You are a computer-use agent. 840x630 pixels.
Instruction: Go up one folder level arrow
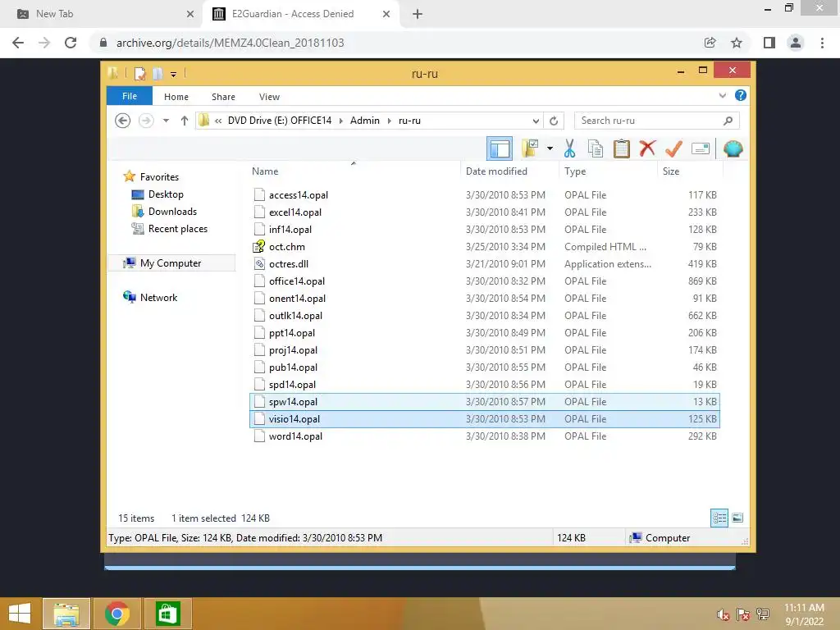coord(185,121)
